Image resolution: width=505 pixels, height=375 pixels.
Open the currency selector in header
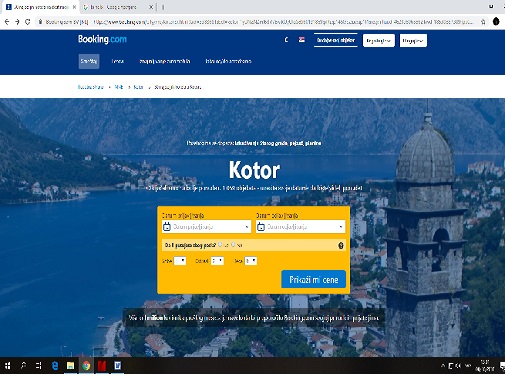click(x=286, y=40)
